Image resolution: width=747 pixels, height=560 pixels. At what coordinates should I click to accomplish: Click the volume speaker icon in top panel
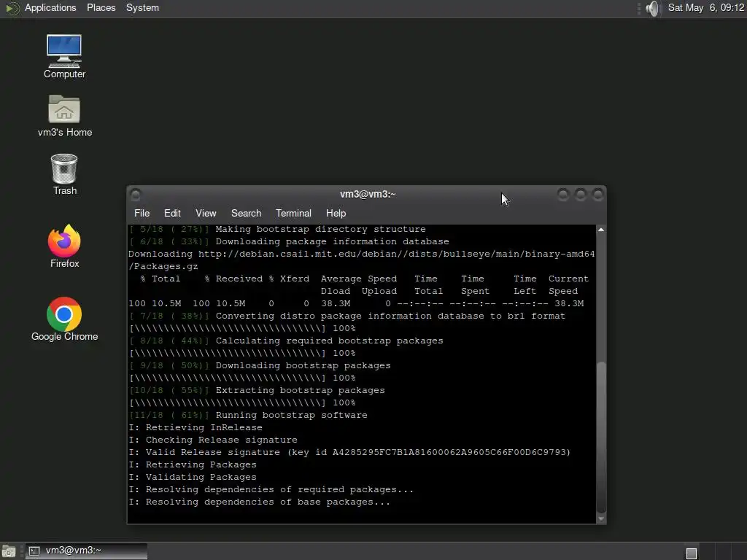653,8
